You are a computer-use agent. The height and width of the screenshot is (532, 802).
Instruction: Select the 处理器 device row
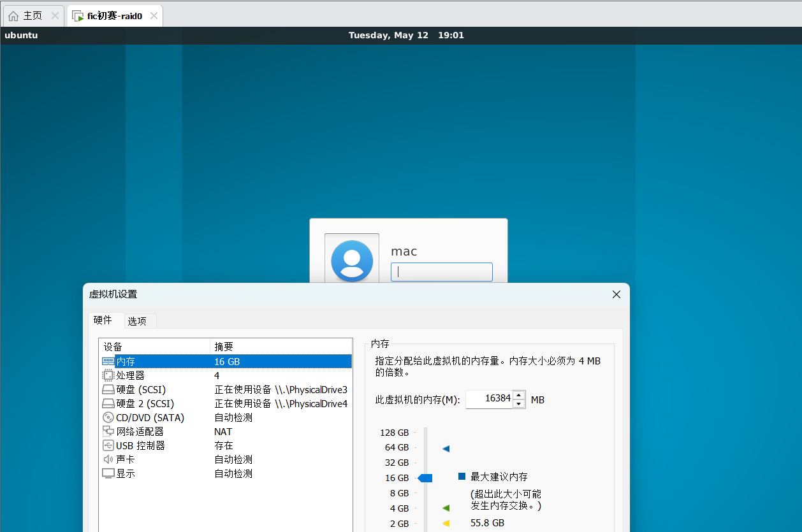click(x=226, y=375)
